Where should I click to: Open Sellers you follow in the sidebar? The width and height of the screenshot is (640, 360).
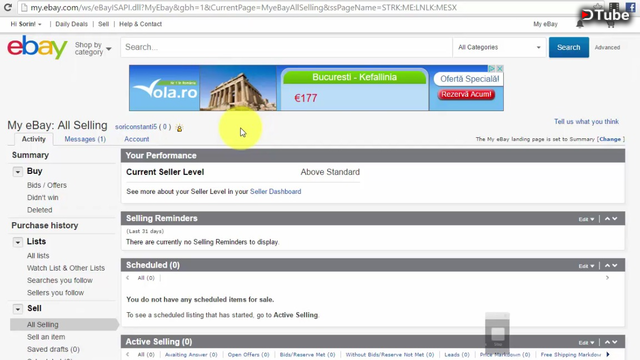[x=56, y=293]
